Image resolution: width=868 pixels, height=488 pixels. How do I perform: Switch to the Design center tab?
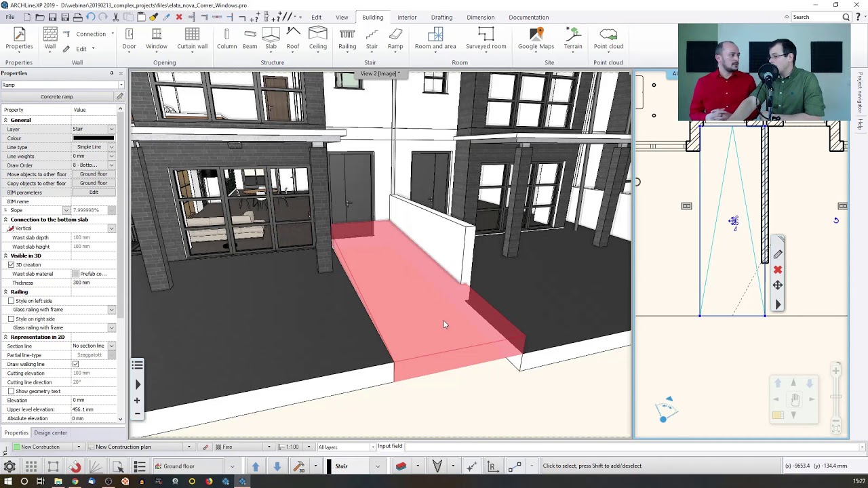click(51, 432)
